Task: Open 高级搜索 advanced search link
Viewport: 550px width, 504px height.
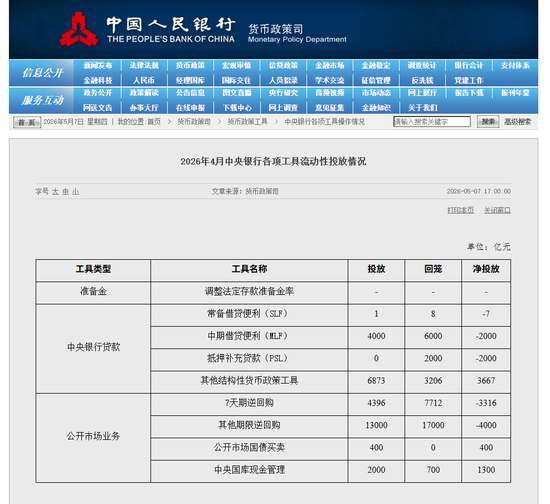Action: tap(517, 122)
